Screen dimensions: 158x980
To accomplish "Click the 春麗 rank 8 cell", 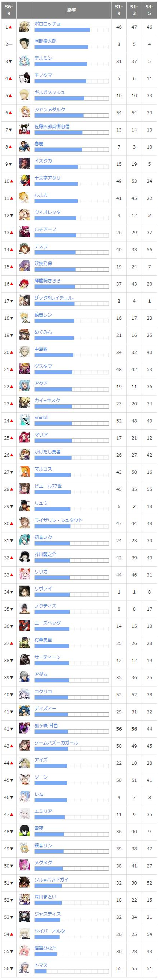I will coord(9,147).
